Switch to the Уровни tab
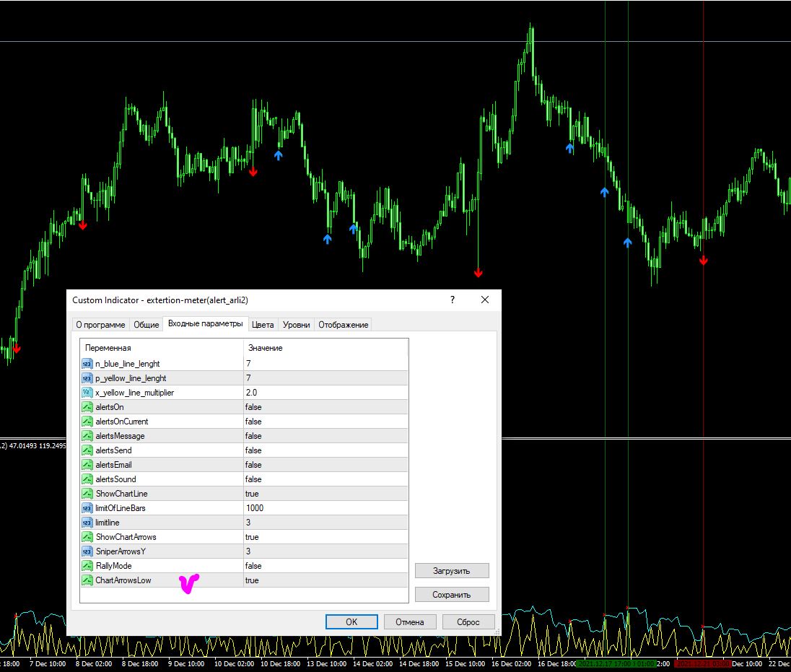 296,325
